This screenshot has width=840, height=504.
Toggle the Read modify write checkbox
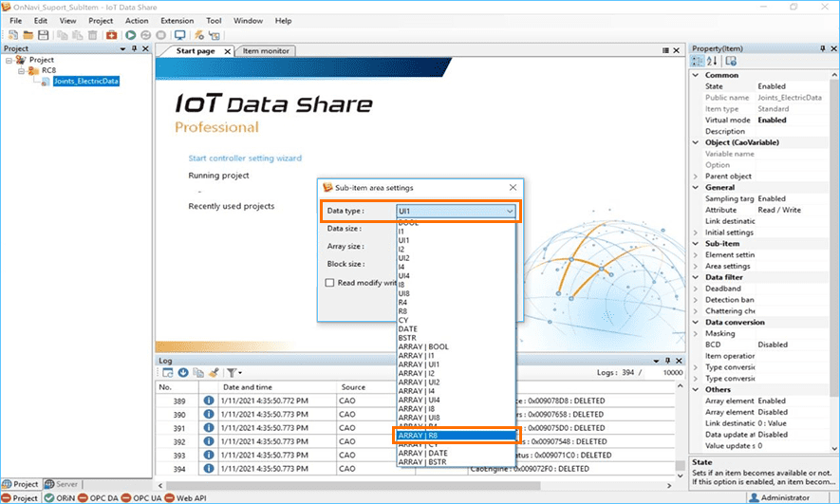[x=329, y=282]
